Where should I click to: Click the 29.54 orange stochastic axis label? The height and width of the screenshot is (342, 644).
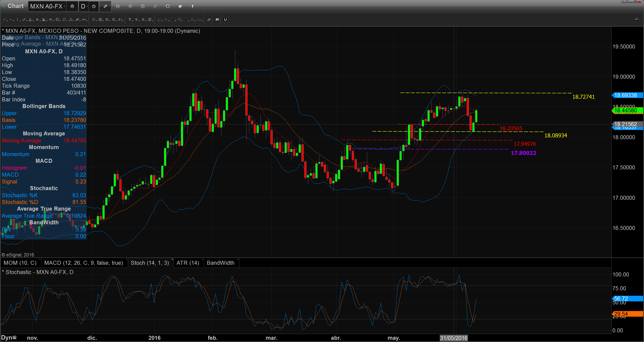[627, 314]
